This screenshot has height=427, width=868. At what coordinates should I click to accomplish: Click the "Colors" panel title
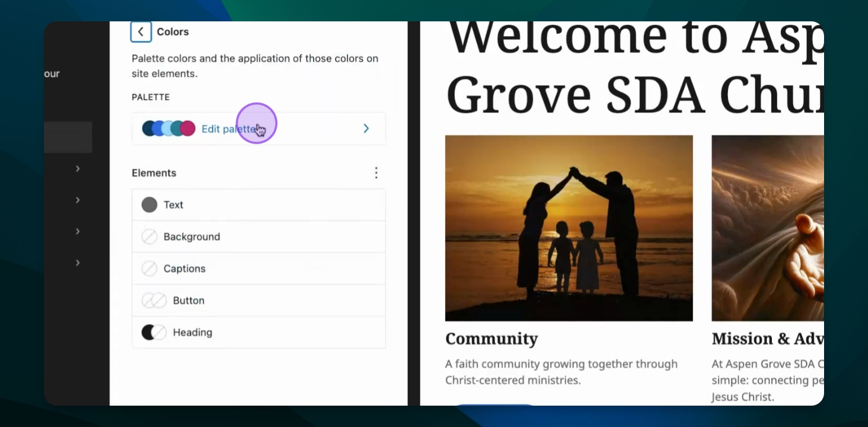173,31
